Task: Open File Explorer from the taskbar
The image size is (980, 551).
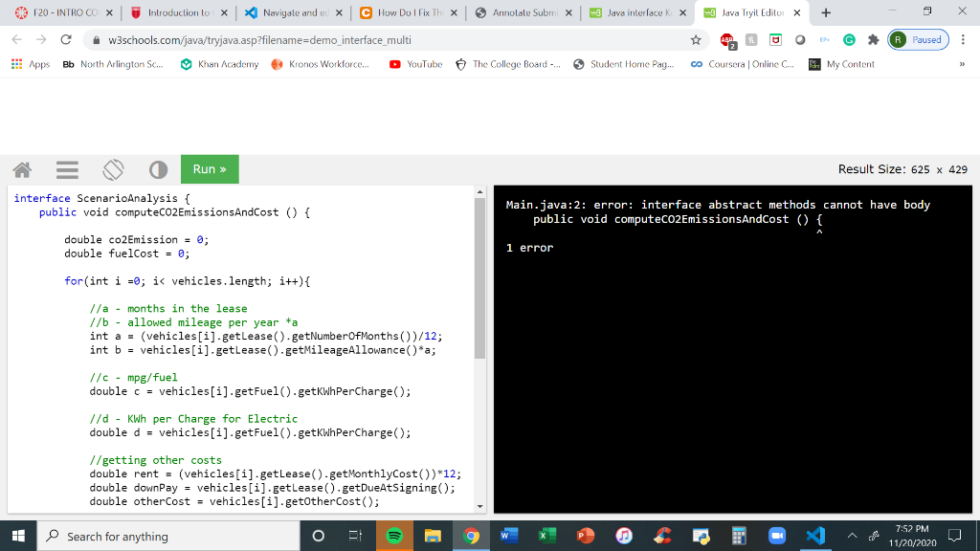Action: 433,536
